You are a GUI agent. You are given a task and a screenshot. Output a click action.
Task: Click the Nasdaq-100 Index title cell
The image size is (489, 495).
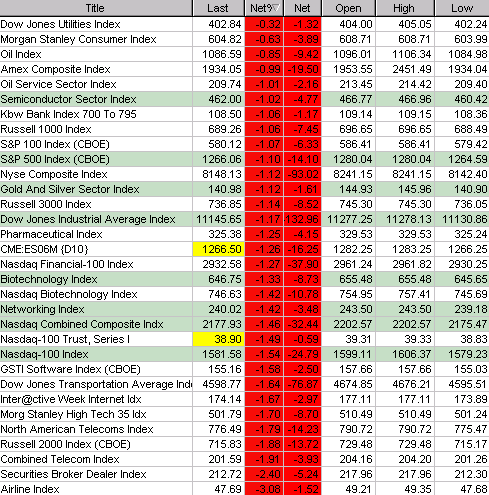96,354
